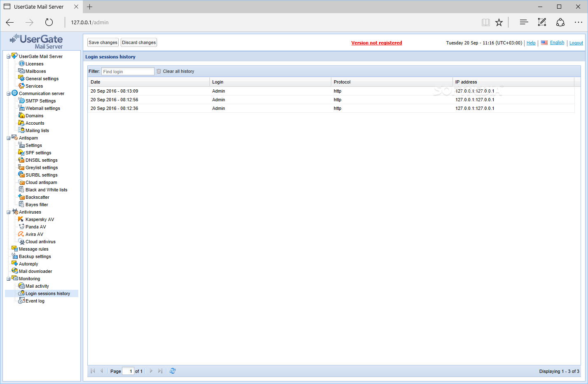Click the Event log icon

pos(21,300)
